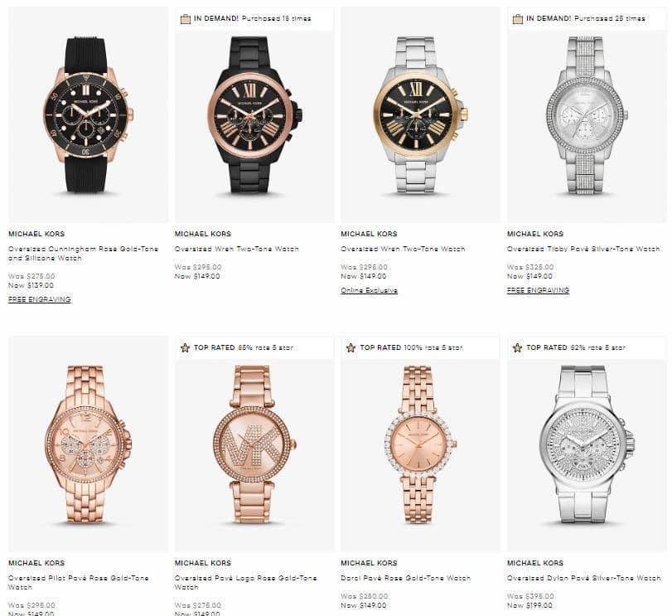Open the Oversized Dylan Pavé Silver-Tone watch image
The image size is (672, 616).
click(587, 444)
